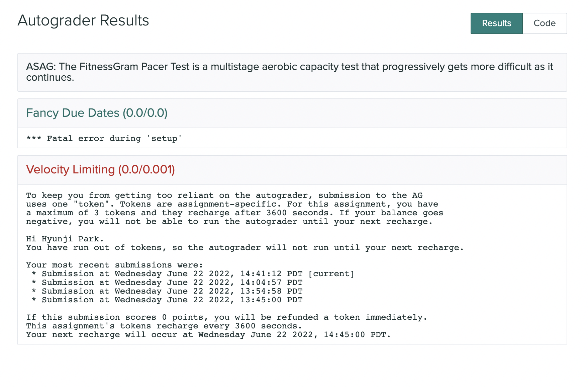Click the 'Hi Hyunji Park.' greeting line
Image resolution: width=588 pixels, height=387 pixels.
coord(65,239)
